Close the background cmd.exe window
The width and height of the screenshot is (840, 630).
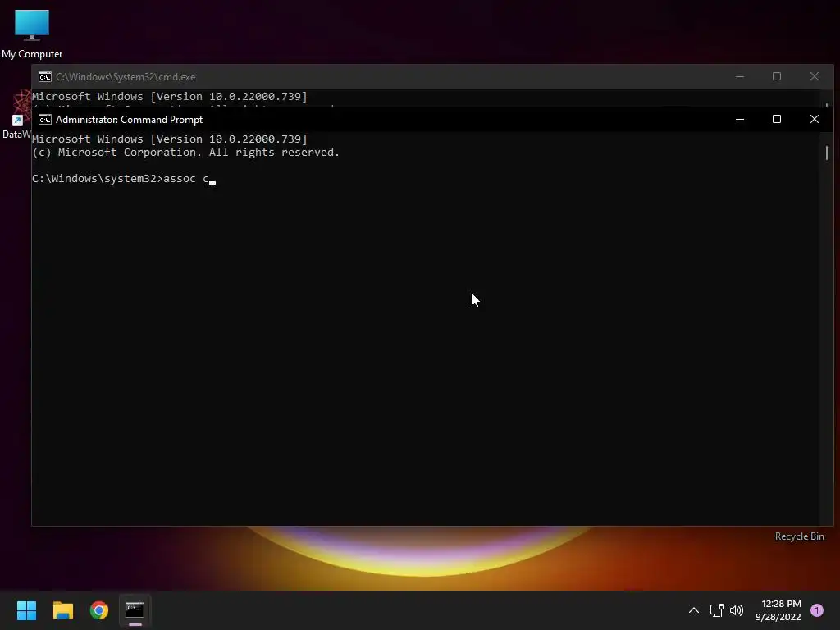pyautogui.click(x=815, y=76)
